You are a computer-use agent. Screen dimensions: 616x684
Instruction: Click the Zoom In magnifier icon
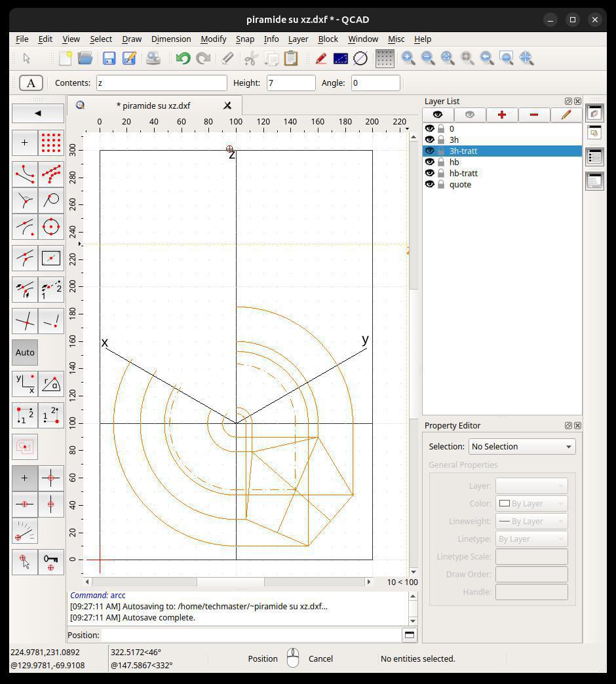click(408, 58)
